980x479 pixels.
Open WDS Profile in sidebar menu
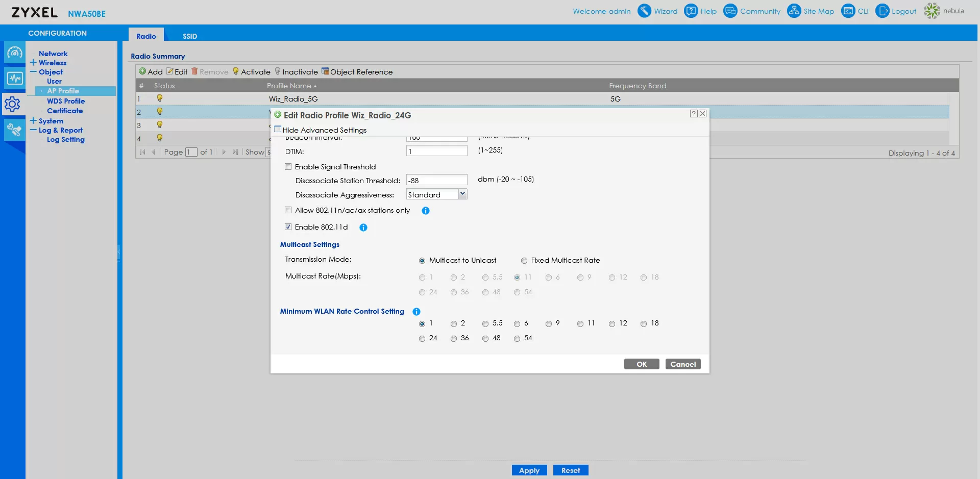point(66,101)
